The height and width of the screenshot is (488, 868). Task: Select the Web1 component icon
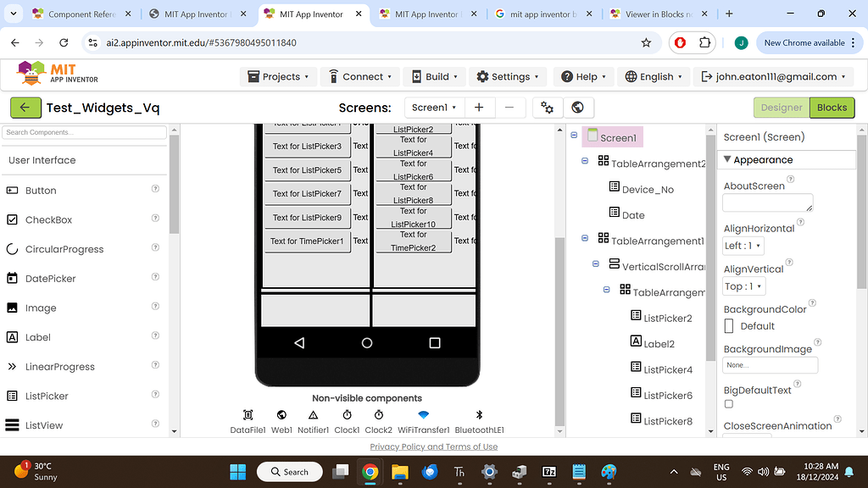coord(281,416)
